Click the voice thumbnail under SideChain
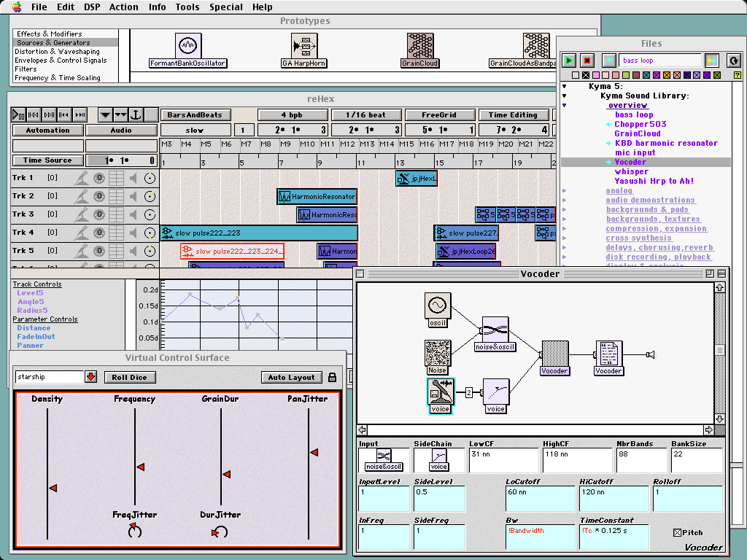 tap(438, 460)
